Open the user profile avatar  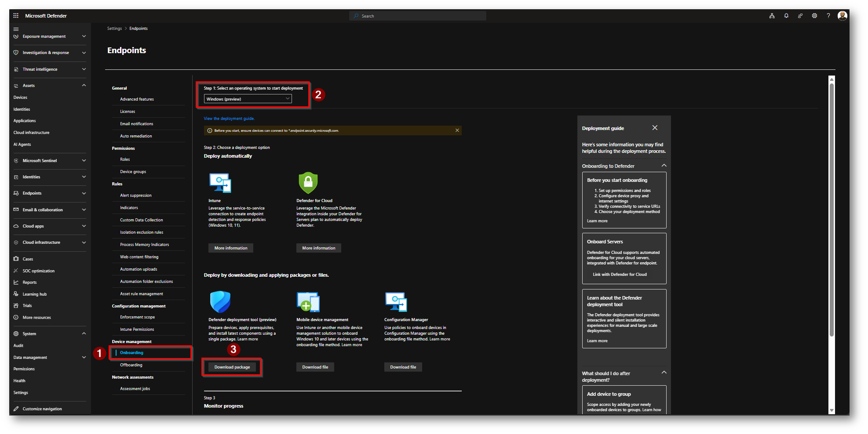[x=842, y=16]
